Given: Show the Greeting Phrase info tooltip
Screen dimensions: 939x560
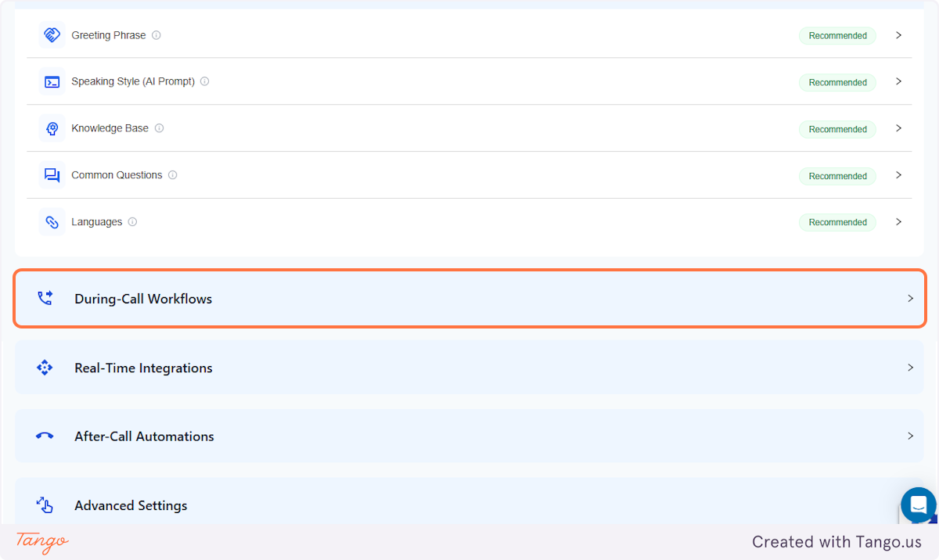Looking at the screenshot, I should point(156,35).
